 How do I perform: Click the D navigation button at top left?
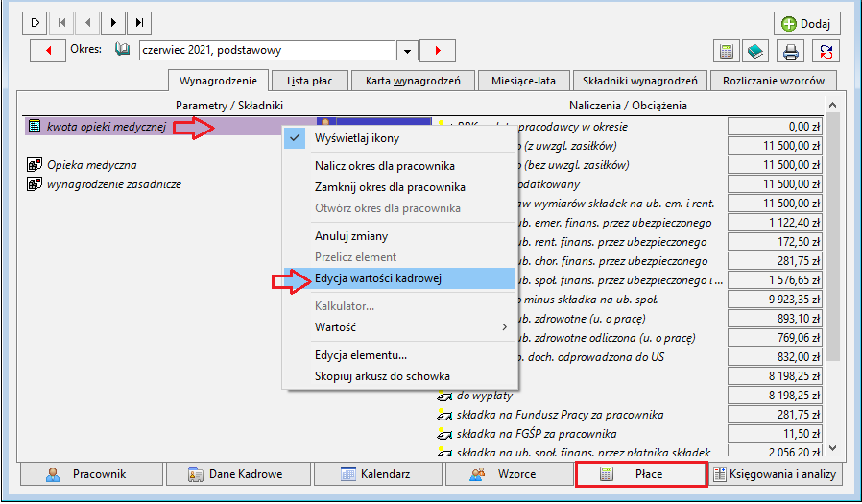(36, 22)
